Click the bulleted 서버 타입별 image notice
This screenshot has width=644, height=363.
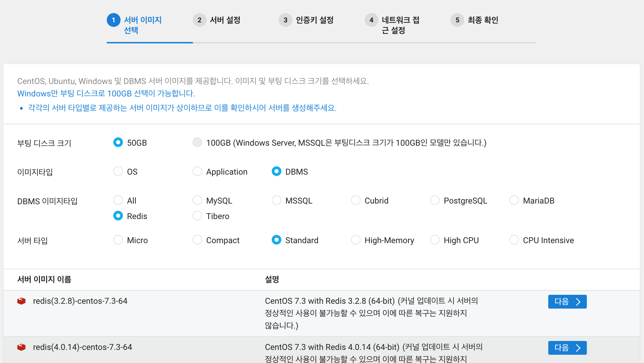(x=182, y=108)
